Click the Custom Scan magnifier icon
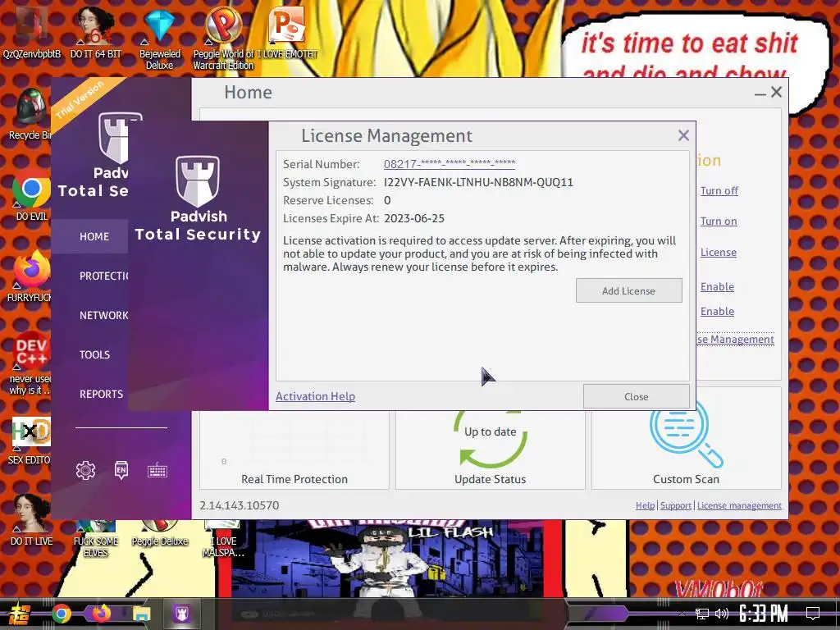 coord(686,438)
